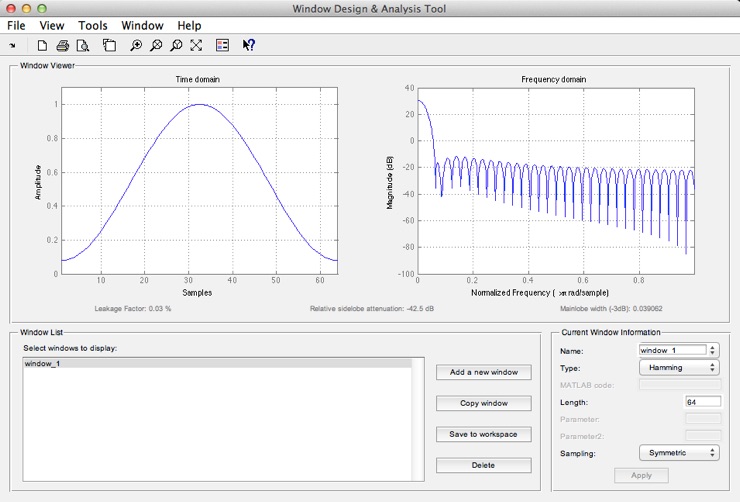Select the Zoom Y-axis magnifier tool
Screen dimensions: 740x502
(x=176, y=45)
